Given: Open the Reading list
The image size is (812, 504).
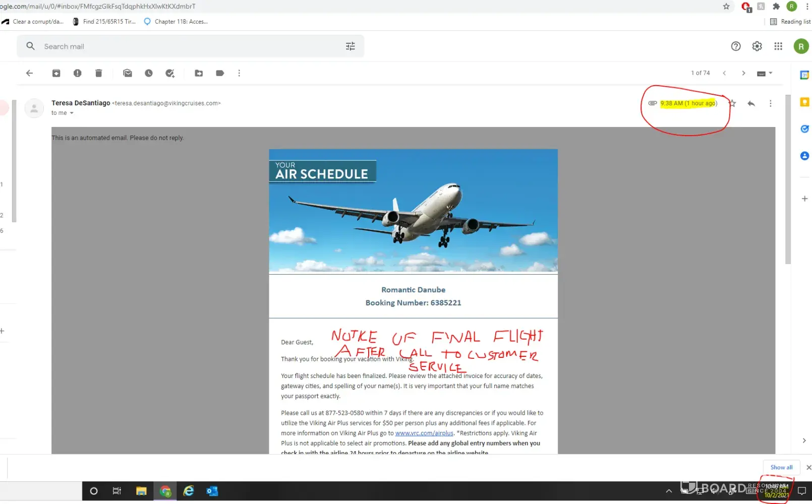Looking at the screenshot, I should tap(790, 22).
